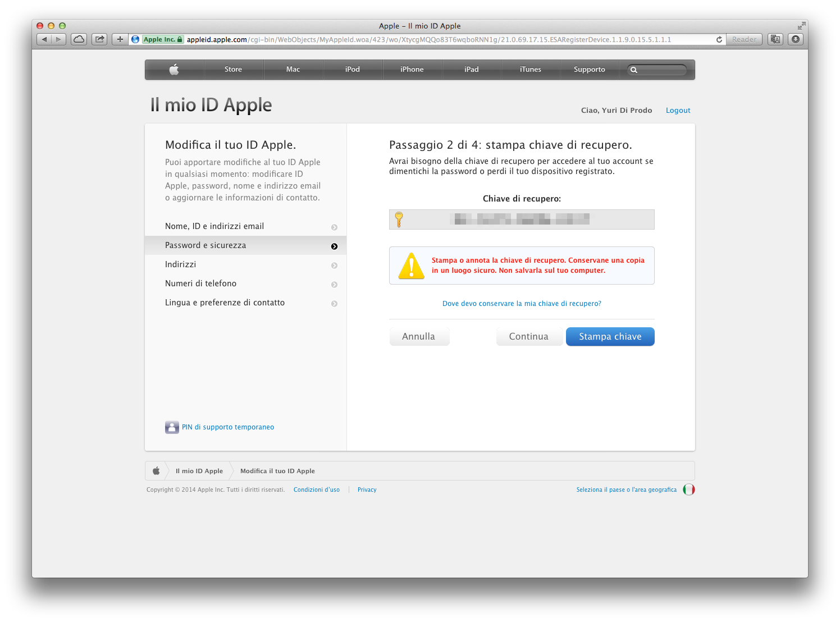Click the Stampa chiave button
This screenshot has height=622, width=840.
(x=610, y=337)
